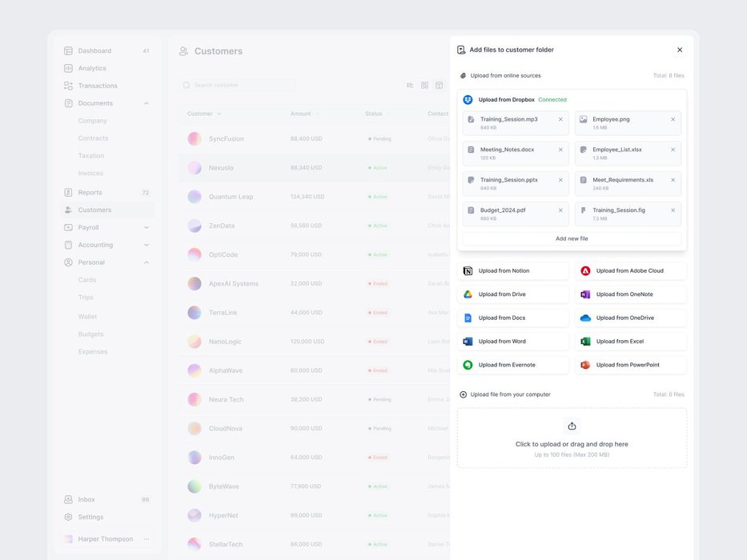This screenshot has width=747, height=560.
Task: Click the PowerPoint icon
Action: coord(585,365)
